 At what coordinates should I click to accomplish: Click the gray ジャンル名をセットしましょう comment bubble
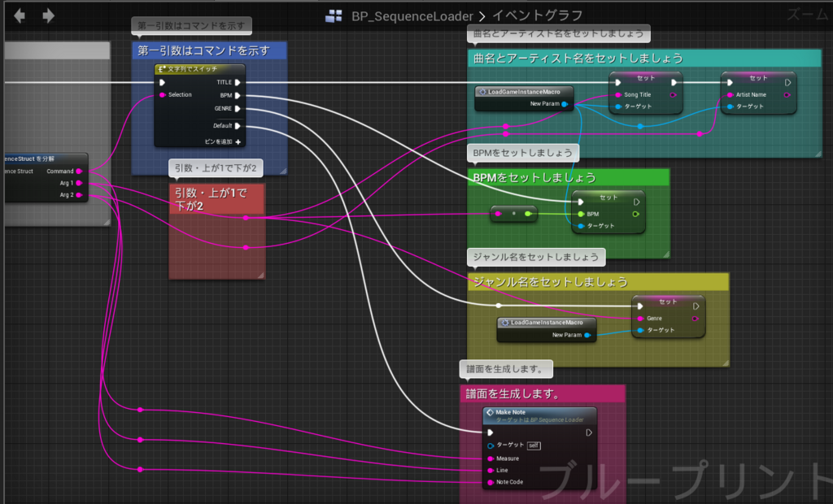536,257
